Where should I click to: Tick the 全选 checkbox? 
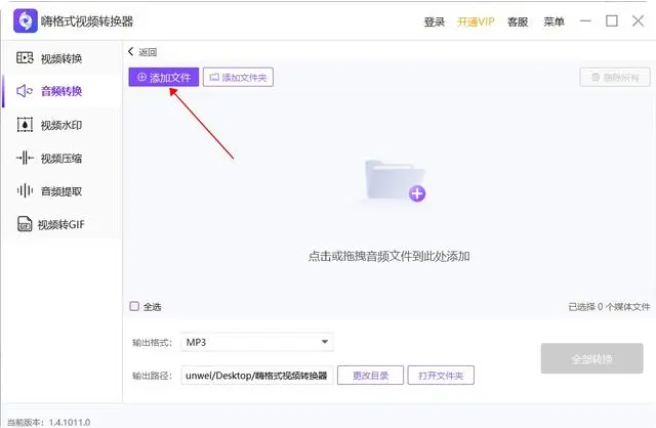point(134,306)
